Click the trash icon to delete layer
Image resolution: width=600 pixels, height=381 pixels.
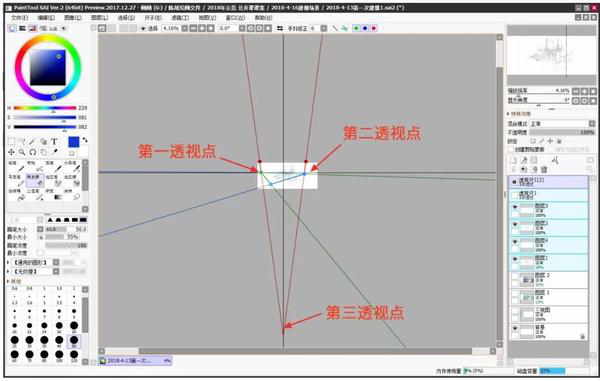point(544,169)
